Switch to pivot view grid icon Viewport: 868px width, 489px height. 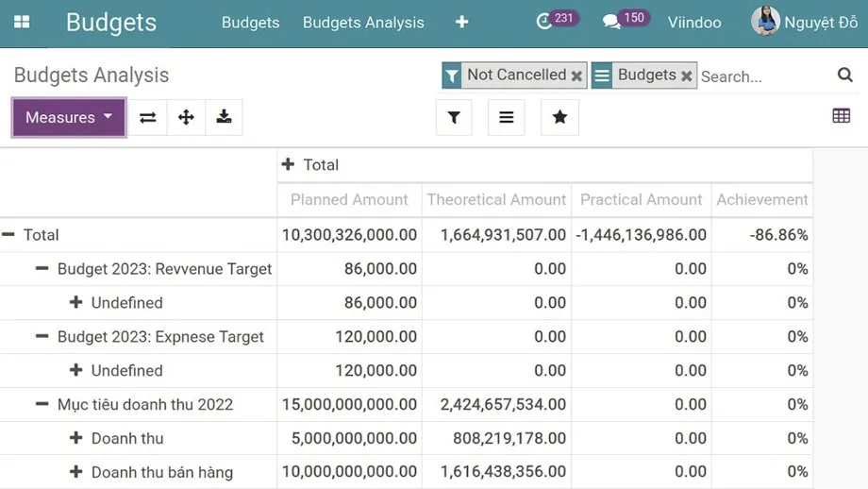[841, 116]
